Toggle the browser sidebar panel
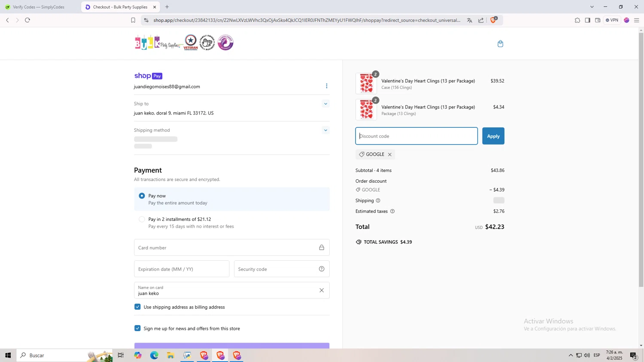Screen dimensions: 644x362 point(588,20)
